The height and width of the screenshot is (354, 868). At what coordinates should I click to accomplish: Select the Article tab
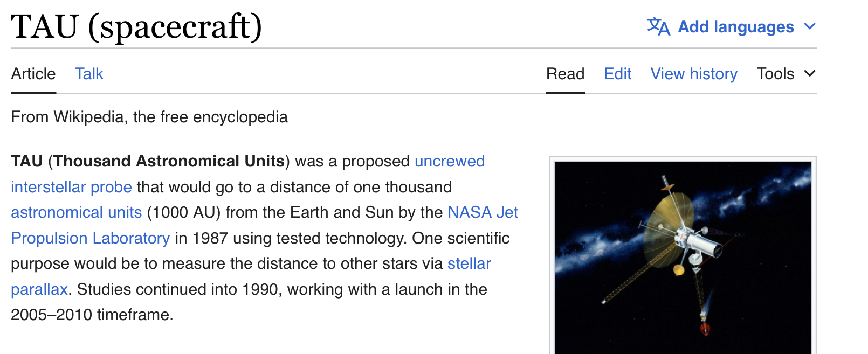(x=33, y=74)
